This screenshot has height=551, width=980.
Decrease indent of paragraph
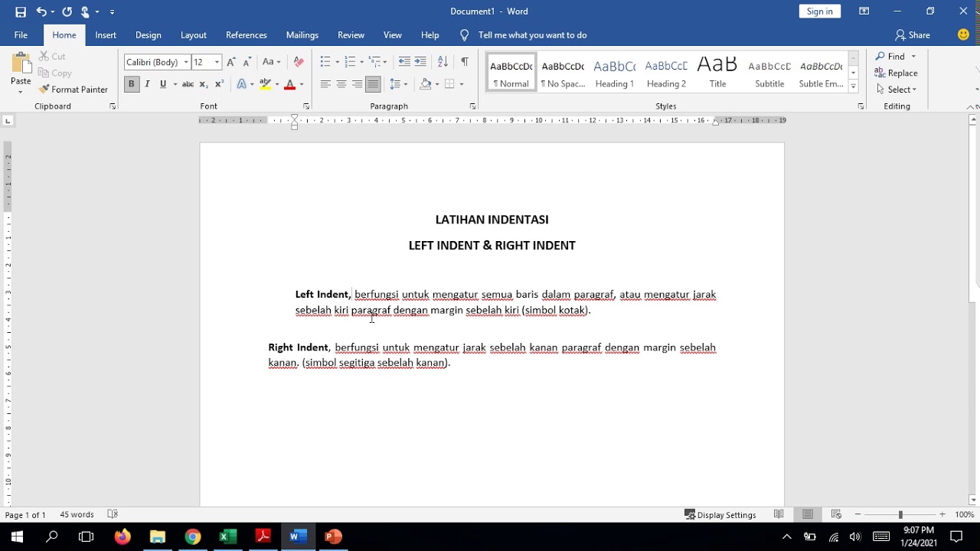pyautogui.click(x=404, y=62)
